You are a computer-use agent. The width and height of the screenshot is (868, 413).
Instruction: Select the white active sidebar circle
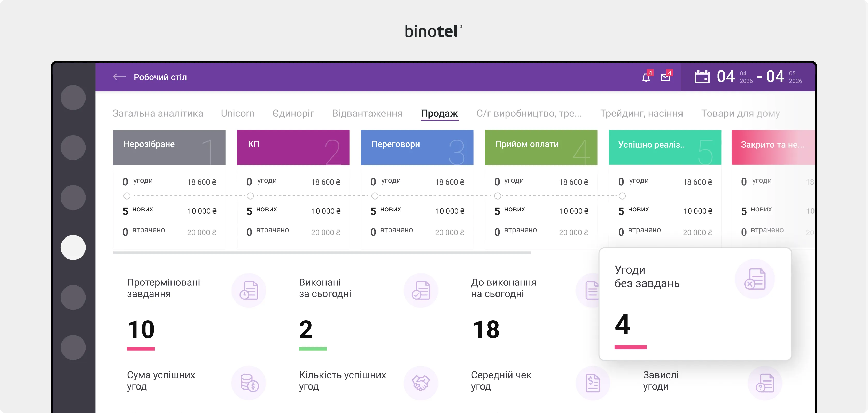coord(73,247)
